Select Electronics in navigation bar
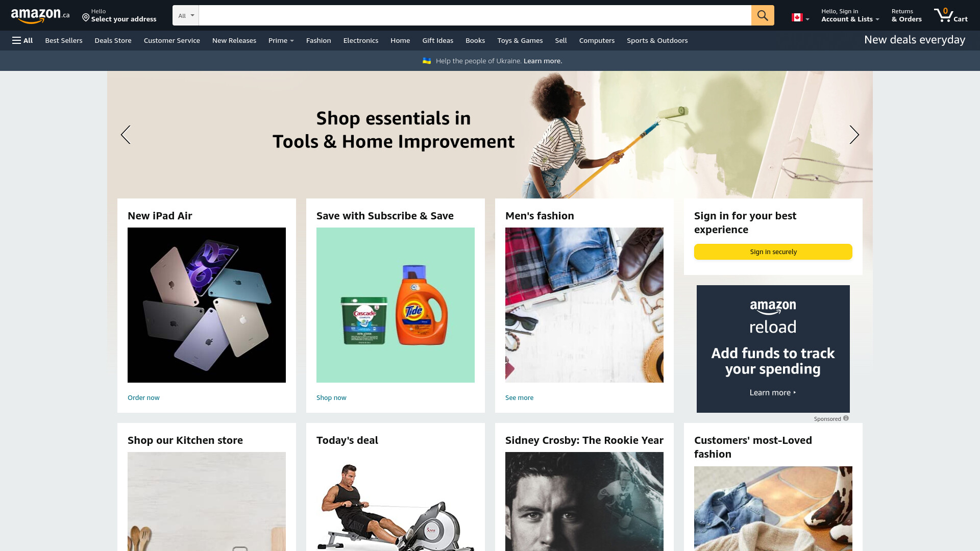980x551 pixels. point(361,40)
